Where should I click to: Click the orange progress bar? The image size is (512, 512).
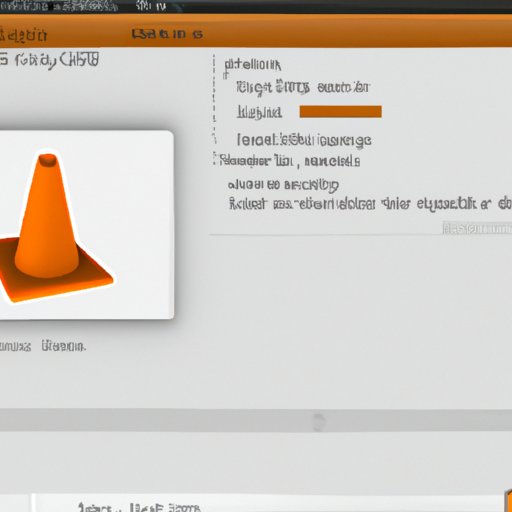pos(340,112)
